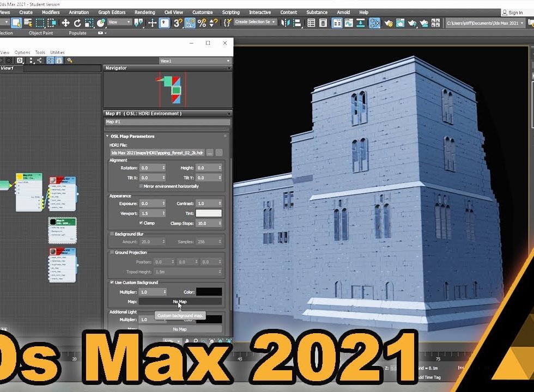534x392 pixels.
Task: Toggle Spinner Snap
Action: click(x=214, y=23)
